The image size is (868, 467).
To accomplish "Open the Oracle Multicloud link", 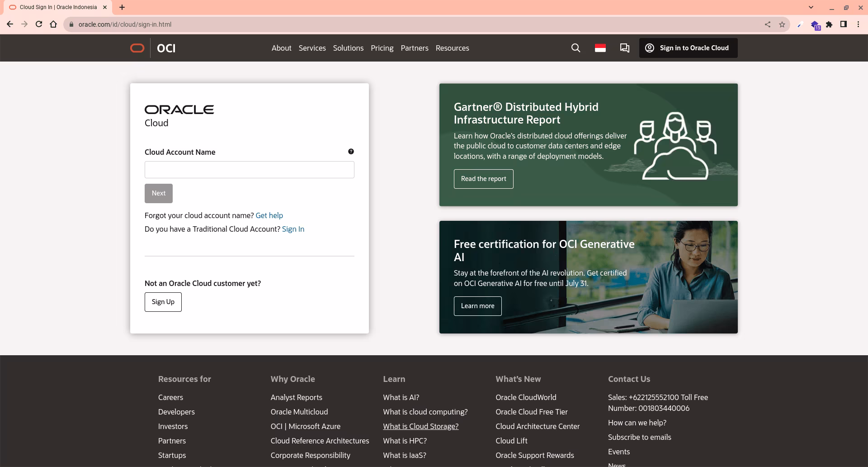I will click(299, 412).
